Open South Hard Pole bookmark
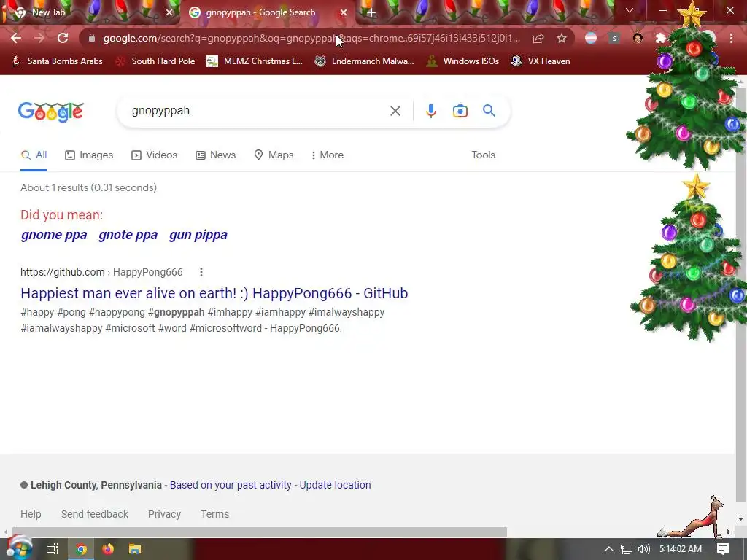 click(x=155, y=61)
